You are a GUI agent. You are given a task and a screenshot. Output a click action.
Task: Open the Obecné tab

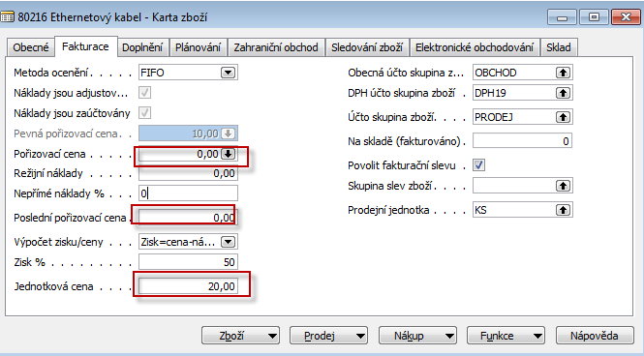tap(30, 47)
